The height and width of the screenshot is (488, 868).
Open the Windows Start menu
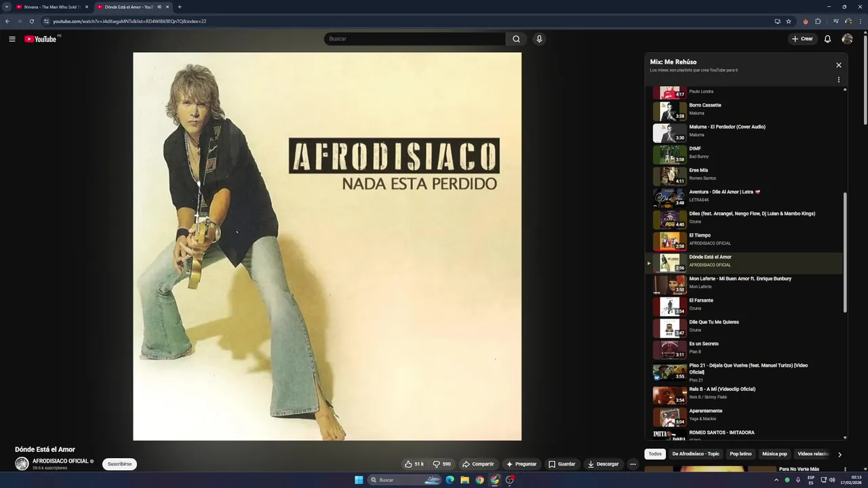coord(359,480)
